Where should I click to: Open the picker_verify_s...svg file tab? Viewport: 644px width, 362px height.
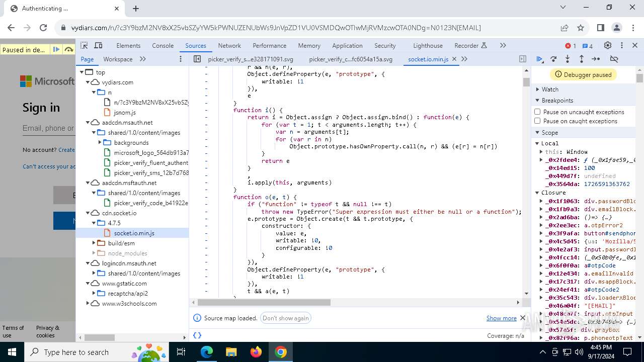pyautogui.click(x=251, y=59)
